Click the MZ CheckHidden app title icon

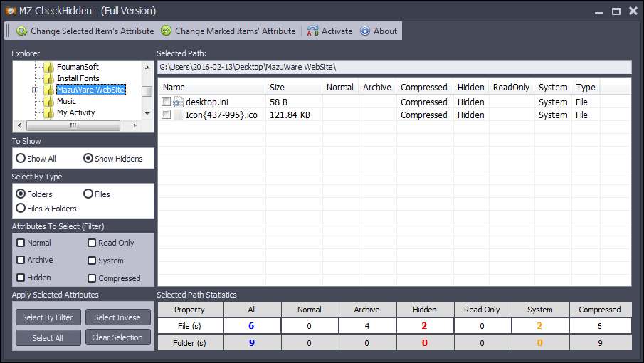pos(11,11)
